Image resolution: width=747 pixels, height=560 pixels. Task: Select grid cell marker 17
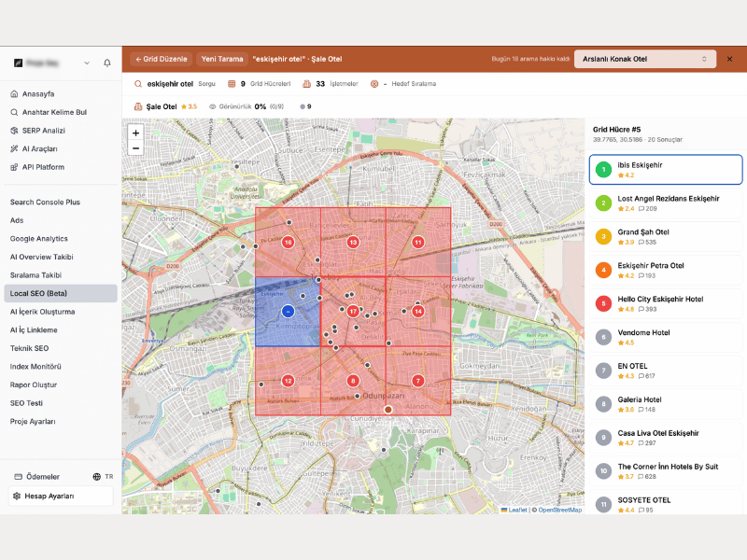tap(353, 312)
